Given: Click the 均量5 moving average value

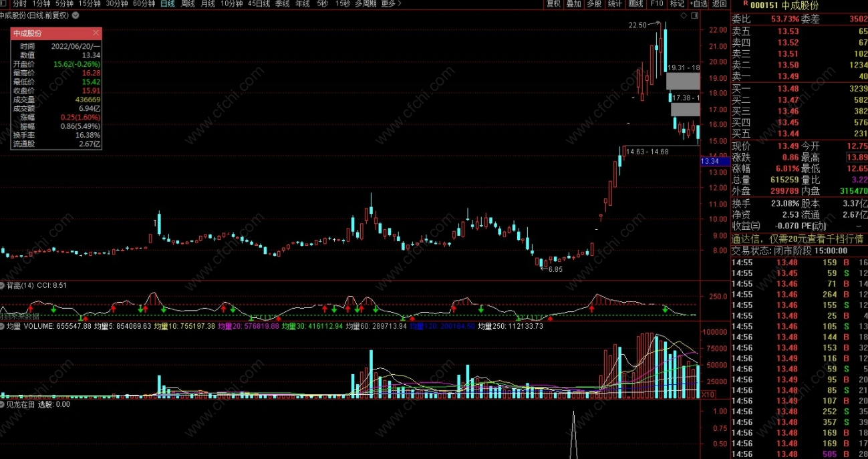Looking at the screenshot, I should tap(122, 326).
